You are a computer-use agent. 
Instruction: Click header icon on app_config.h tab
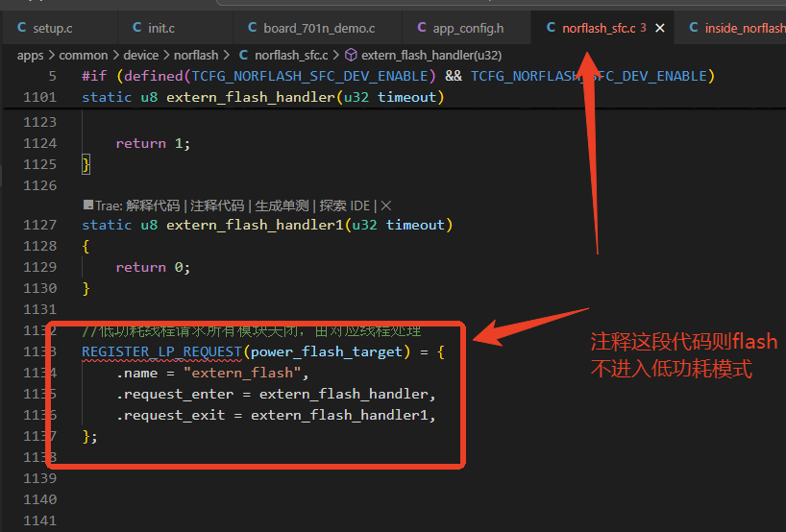click(x=422, y=28)
